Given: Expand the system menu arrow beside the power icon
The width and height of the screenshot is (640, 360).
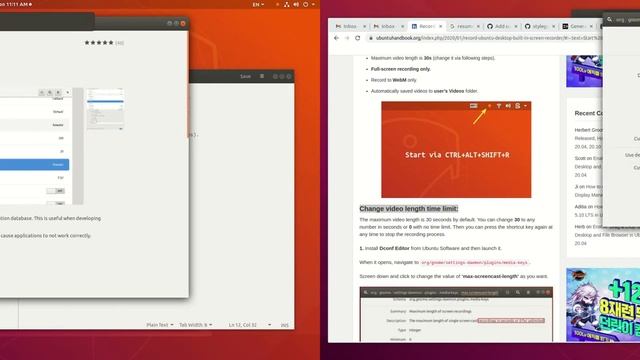Looking at the screenshot, I should click(313, 4).
